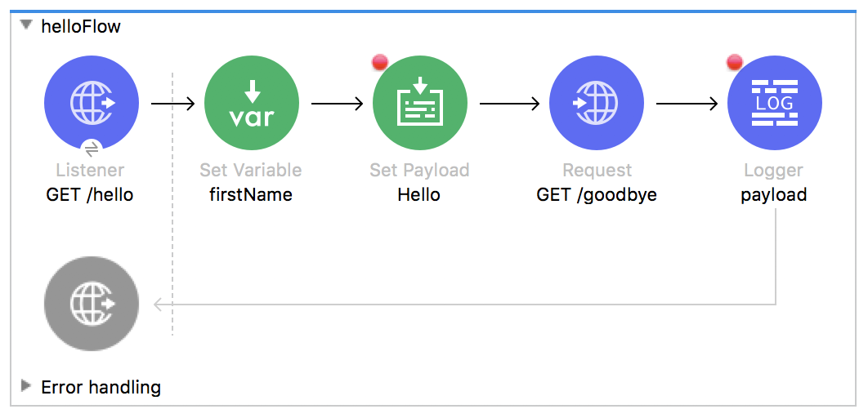Click the gray HTTP response globe icon
This screenshot has width=868, height=418.
pyautogui.click(x=92, y=304)
